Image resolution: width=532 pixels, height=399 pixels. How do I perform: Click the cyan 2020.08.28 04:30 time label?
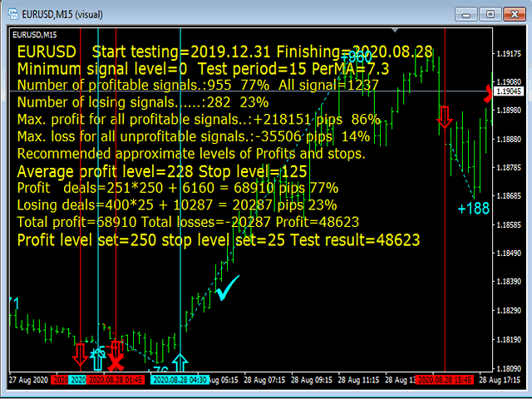(180, 380)
